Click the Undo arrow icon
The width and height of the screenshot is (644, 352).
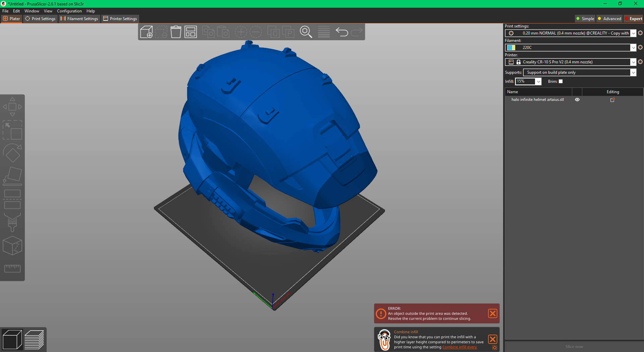341,32
